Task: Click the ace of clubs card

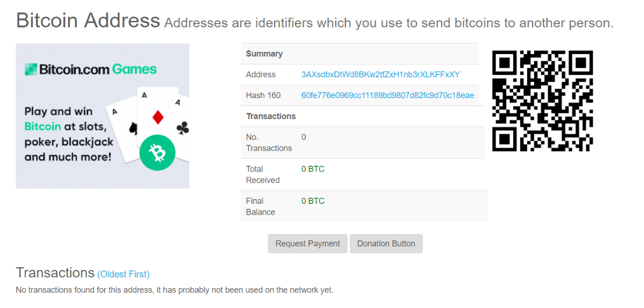Action: click(x=181, y=122)
